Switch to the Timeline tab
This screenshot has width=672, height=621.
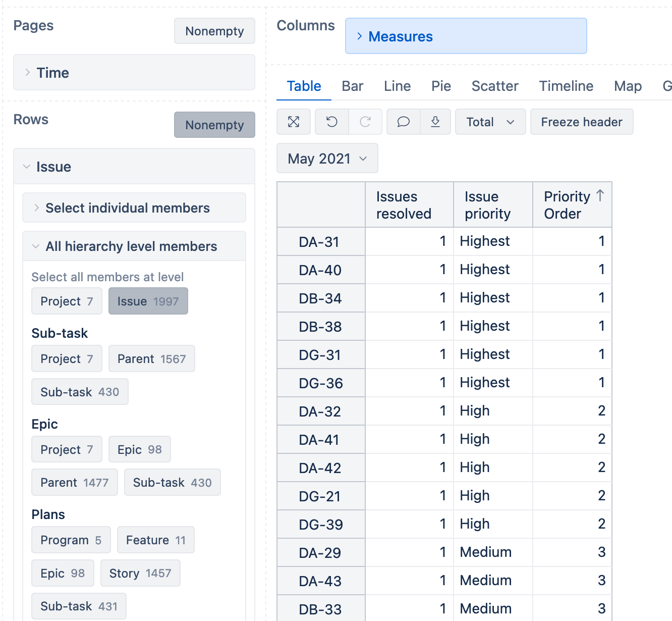(566, 86)
